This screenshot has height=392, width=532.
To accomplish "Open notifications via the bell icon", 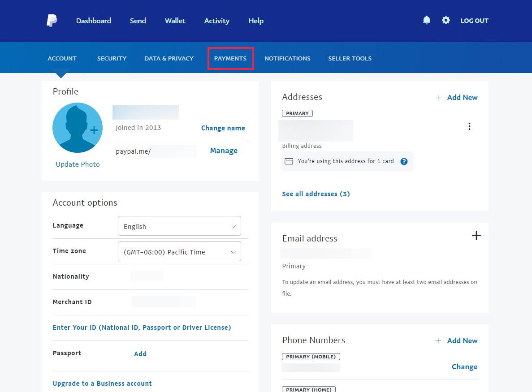I will click(x=426, y=20).
